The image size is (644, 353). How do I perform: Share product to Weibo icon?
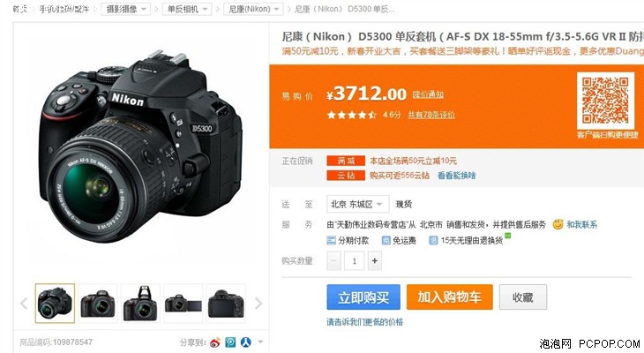pos(215,342)
